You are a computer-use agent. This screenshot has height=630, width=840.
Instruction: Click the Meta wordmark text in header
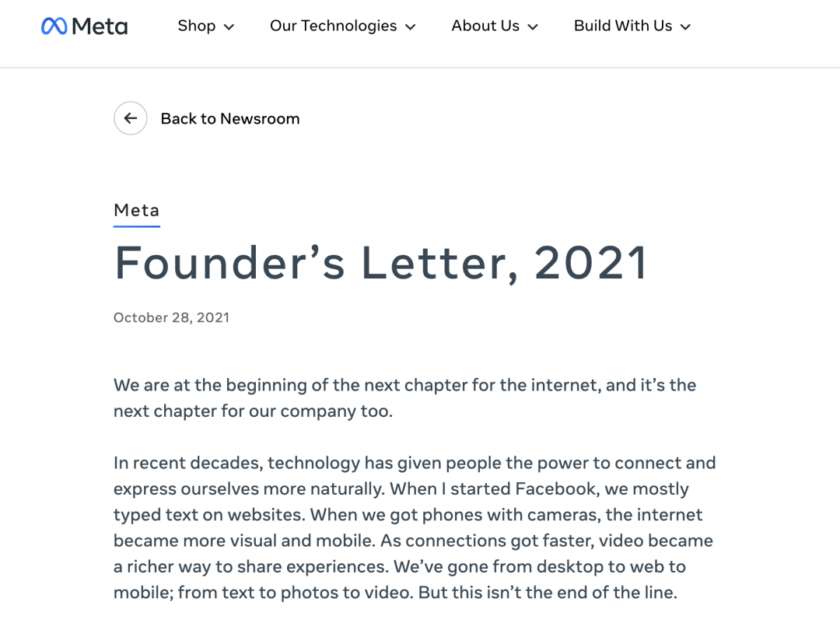(x=100, y=26)
